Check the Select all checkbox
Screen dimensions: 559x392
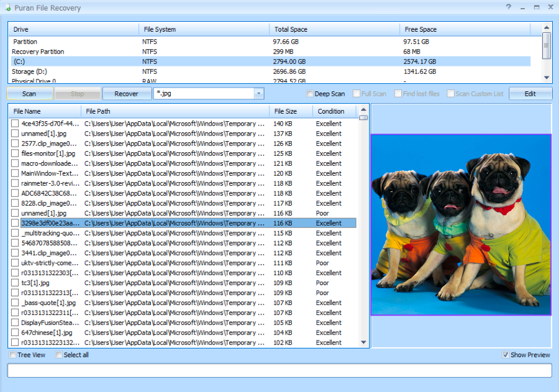click(59, 355)
